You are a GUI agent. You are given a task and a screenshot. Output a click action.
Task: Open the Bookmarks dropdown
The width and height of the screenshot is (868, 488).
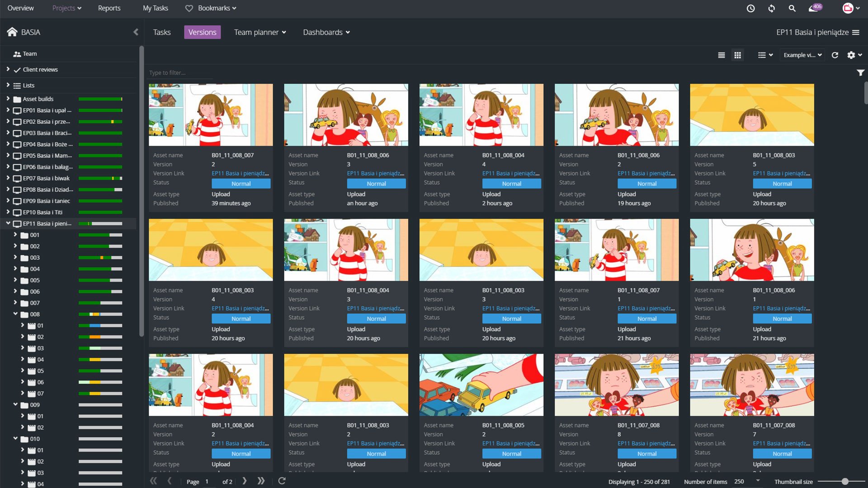click(x=211, y=8)
